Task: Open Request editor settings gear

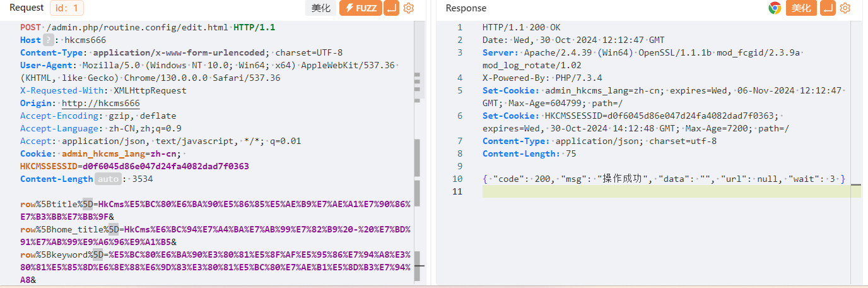Action: coord(409,8)
